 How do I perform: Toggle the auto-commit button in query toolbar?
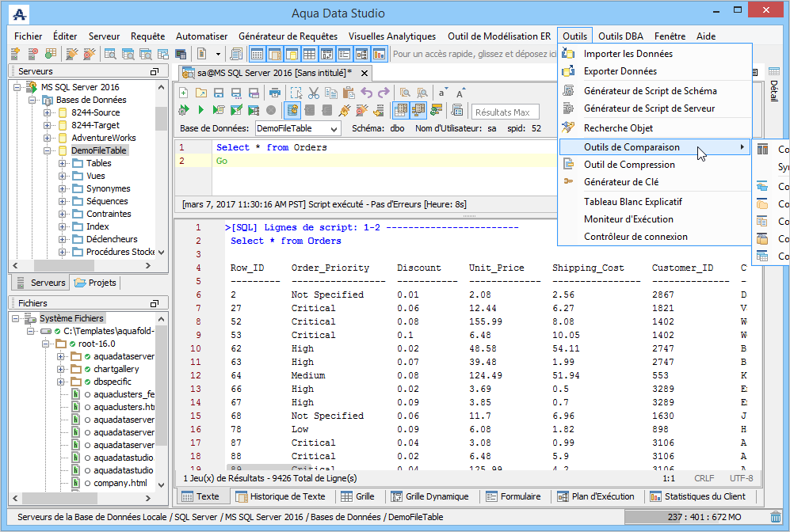(x=292, y=110)
